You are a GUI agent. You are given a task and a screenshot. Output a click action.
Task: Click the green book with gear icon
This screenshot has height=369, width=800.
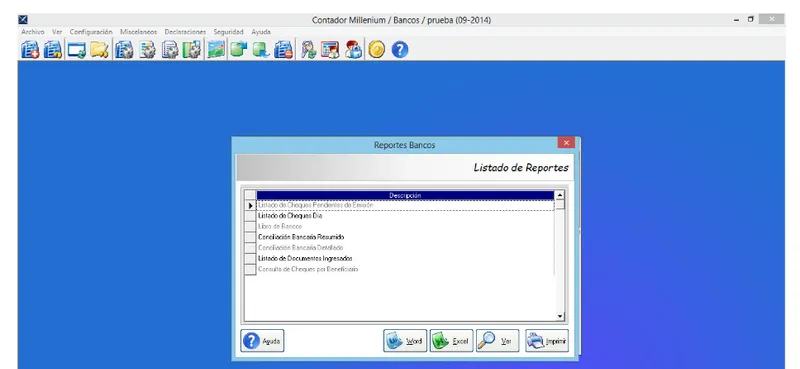pos(192,50)
